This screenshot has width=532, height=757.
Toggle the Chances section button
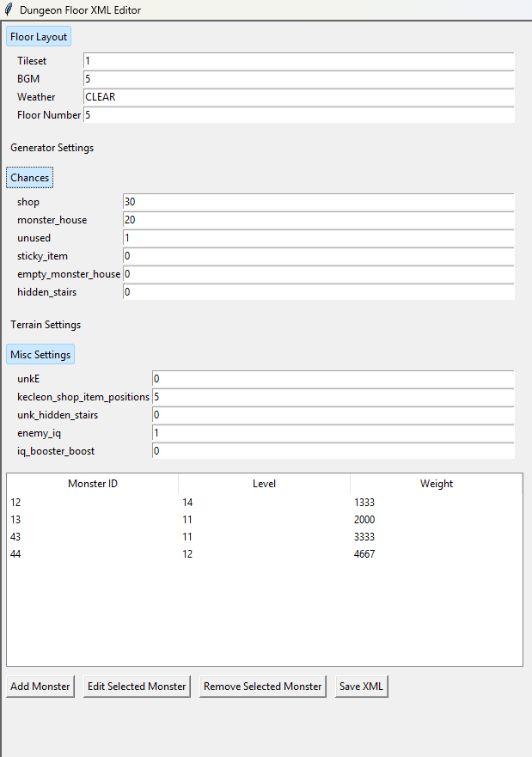click(x=30, y=178)
